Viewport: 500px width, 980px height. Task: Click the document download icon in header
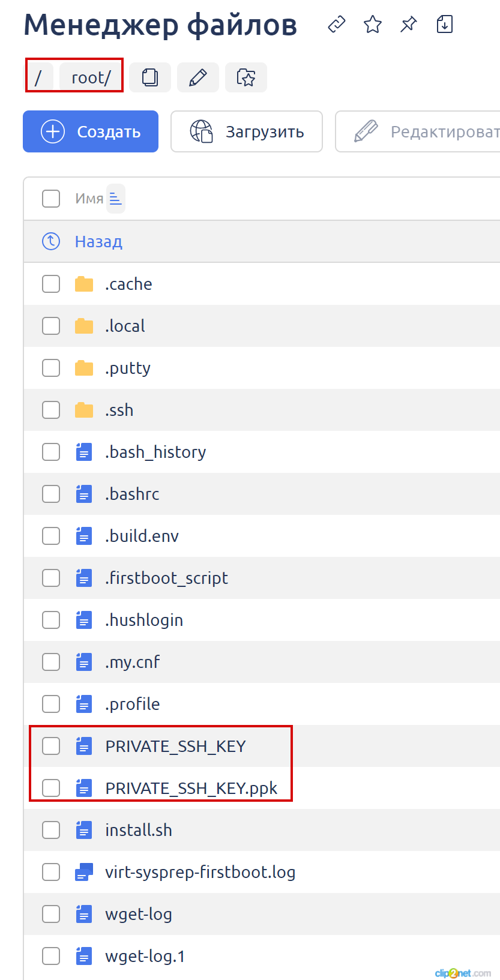point(445,25)
